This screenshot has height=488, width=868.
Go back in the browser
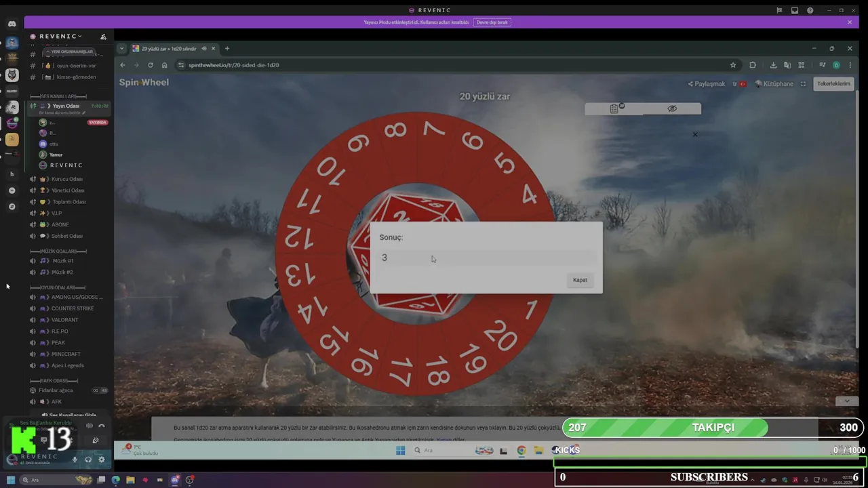[122, 65]
